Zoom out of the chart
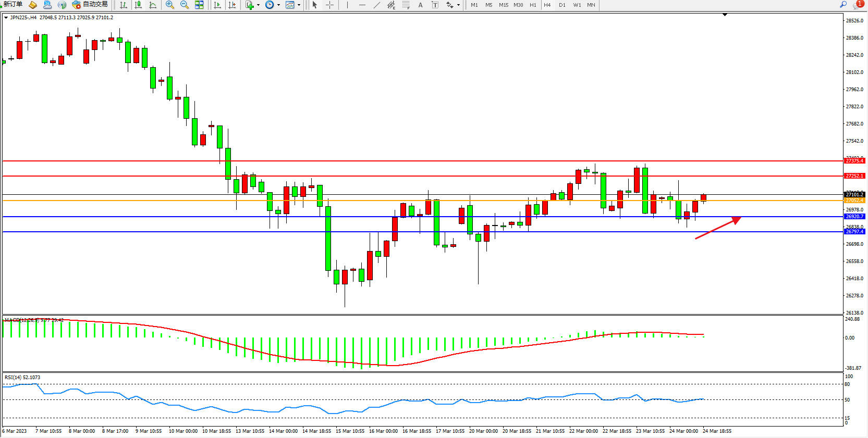The height and width of the screenshot is (438, 868). (x=185, y=5)
